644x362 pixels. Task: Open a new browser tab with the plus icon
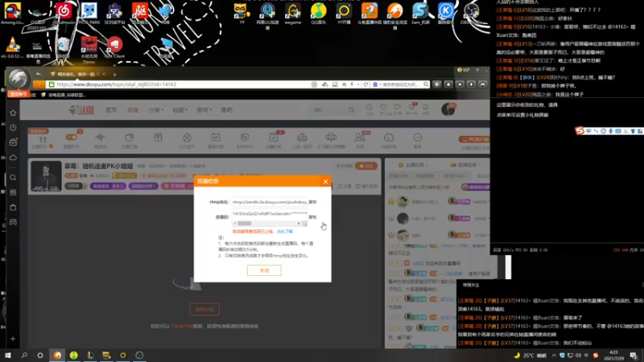(x=114, y=74)
